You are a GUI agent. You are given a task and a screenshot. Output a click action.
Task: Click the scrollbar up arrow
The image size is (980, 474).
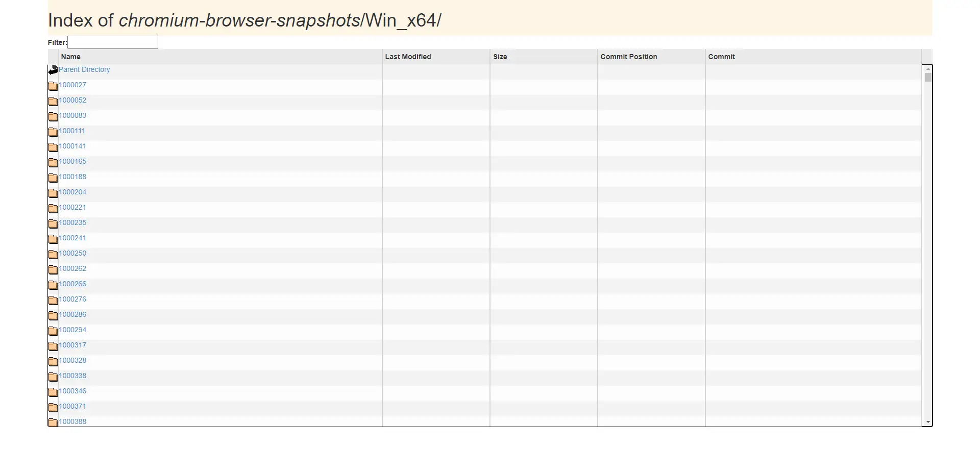coord(927,69)
